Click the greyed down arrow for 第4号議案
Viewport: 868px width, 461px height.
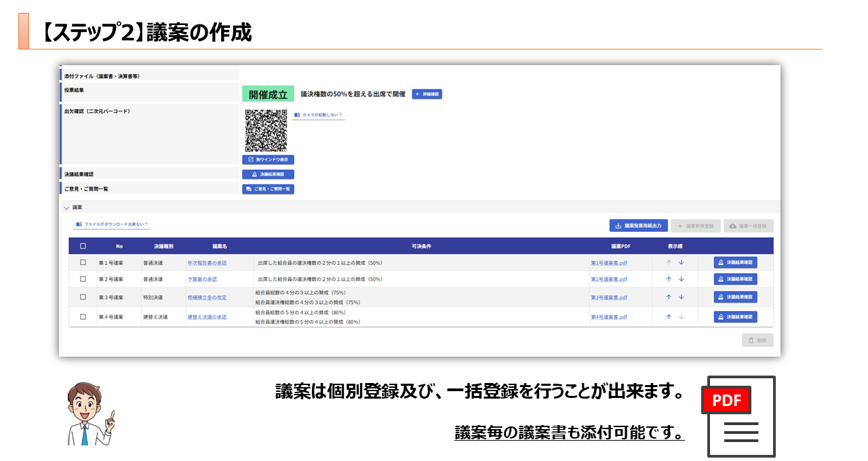[682, 317]
